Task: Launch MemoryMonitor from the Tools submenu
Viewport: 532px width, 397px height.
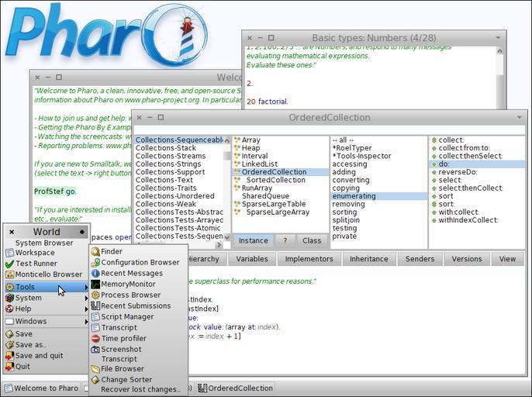Action: [x=128, y=285]
